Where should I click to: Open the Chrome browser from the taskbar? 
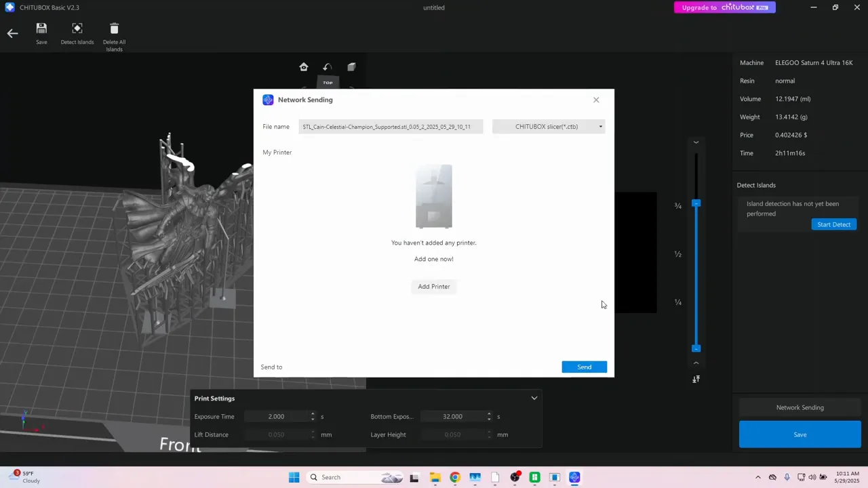(455, 477)
